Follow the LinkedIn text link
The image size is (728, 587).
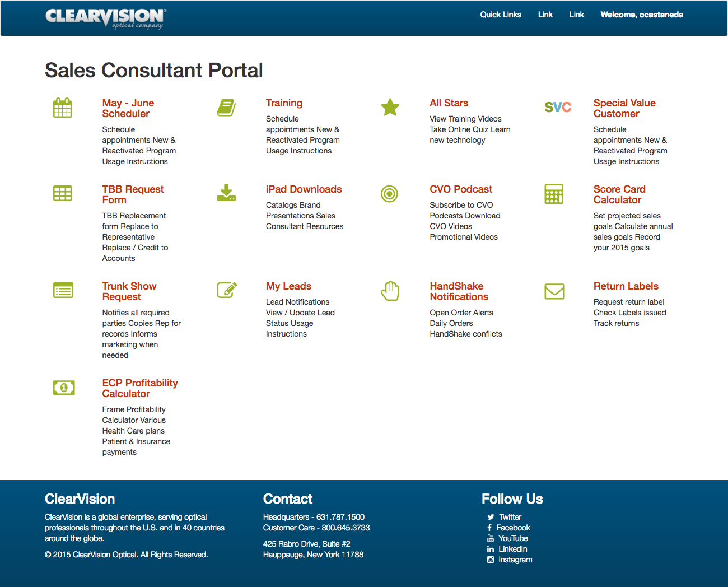coord(513,549)
